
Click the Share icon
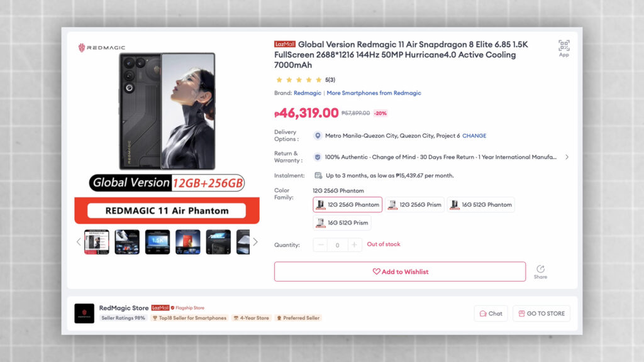540,269
